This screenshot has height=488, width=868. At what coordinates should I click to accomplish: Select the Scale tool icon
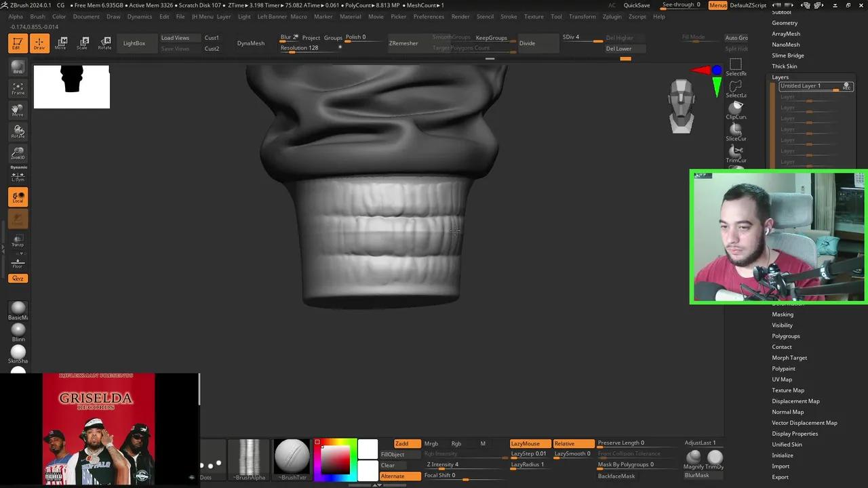click(82, 43)
